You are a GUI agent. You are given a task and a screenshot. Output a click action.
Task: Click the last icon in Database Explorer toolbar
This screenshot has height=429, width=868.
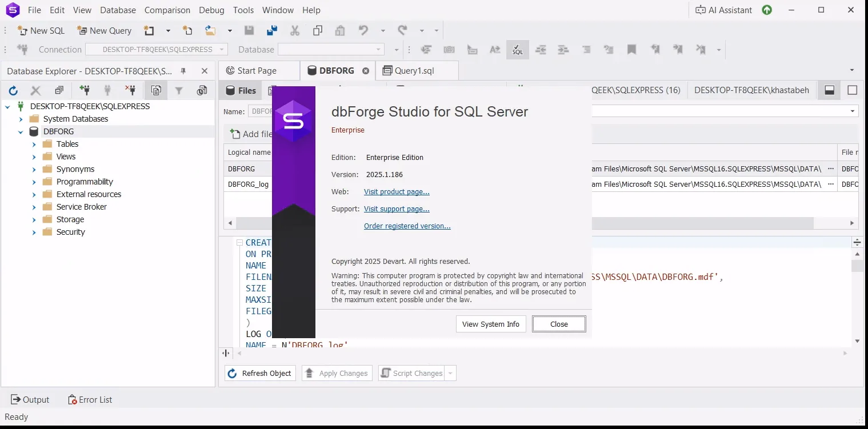point(202,90)
